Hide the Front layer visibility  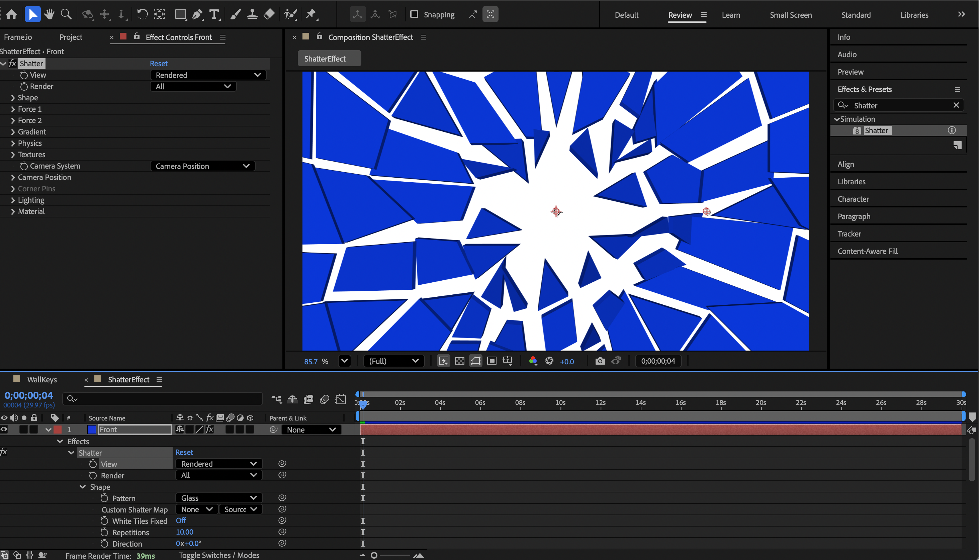(x=4, y=429)
